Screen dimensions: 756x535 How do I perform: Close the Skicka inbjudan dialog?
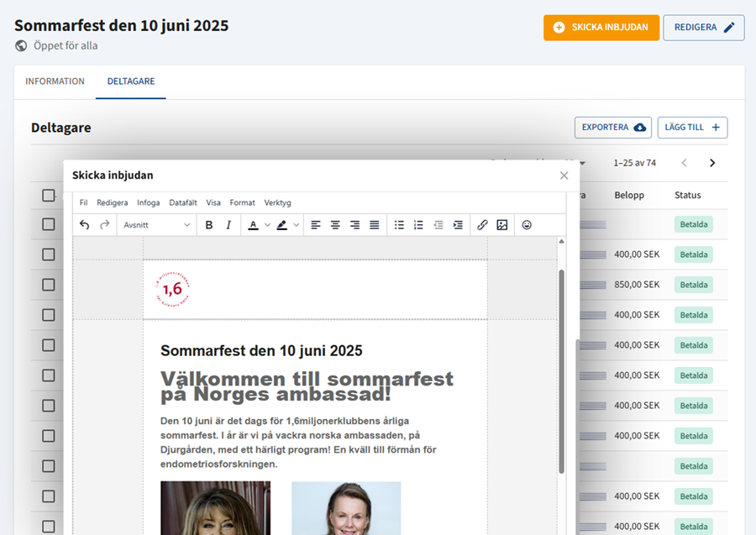pyautogui.click(x=564, y=176)
